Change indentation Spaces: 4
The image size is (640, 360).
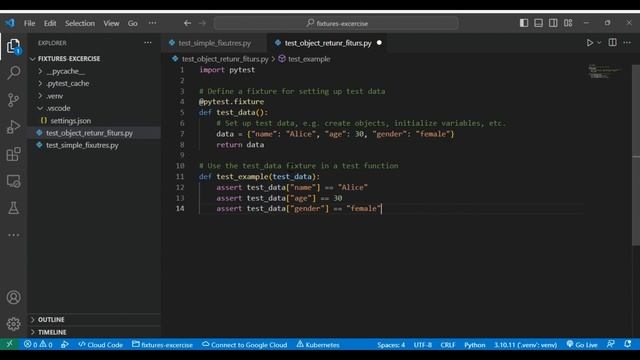391,345
